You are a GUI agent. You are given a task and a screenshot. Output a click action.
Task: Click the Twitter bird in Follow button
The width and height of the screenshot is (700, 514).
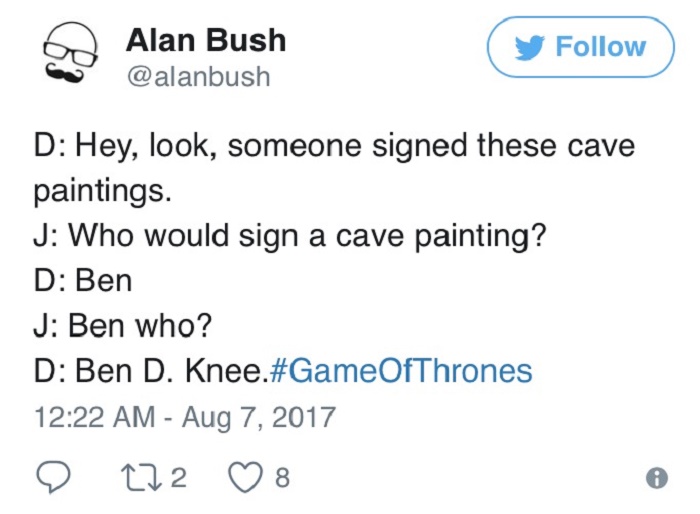(529, 47)
